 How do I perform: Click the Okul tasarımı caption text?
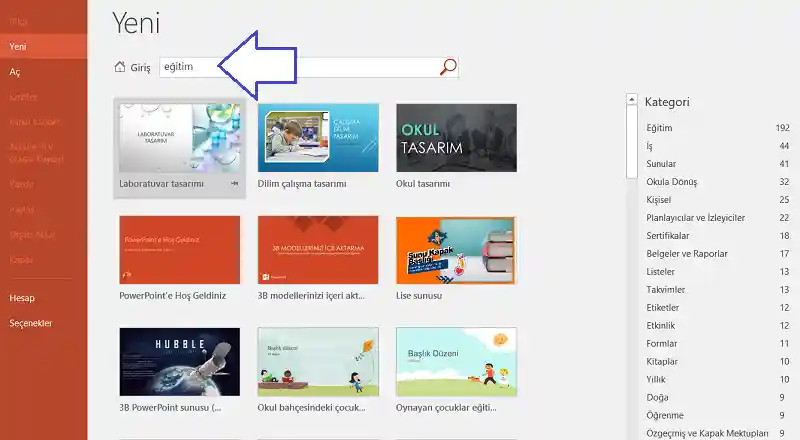(423, 184)
